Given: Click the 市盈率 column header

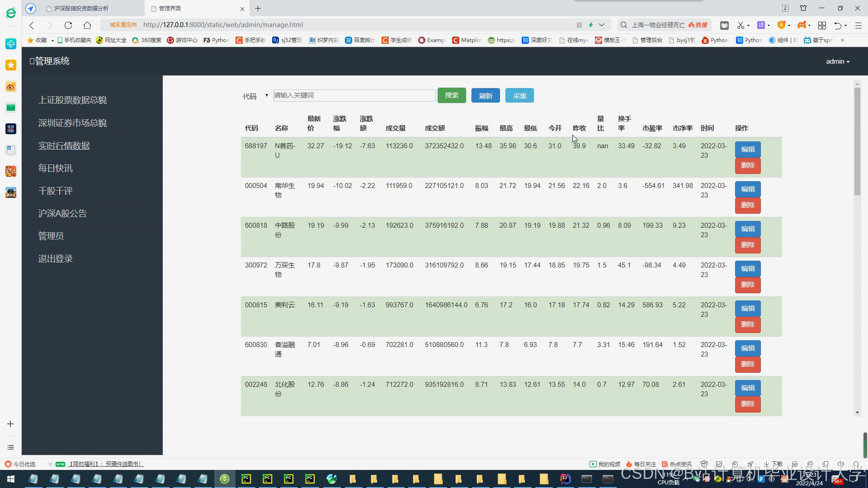Looking at the screenshot, I should (x=652, y=128).
